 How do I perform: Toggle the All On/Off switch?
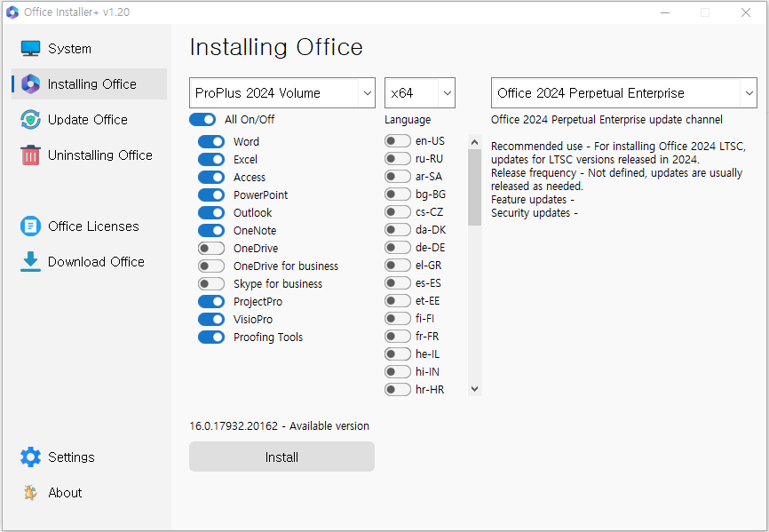pyautogui.click(x=202, y=120)
